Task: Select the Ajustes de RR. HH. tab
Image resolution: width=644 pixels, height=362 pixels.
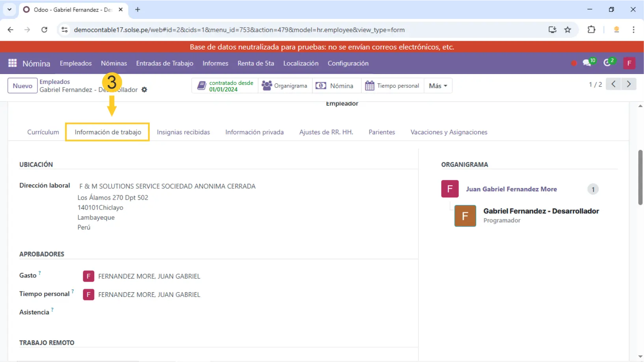Action: [326, 132]
